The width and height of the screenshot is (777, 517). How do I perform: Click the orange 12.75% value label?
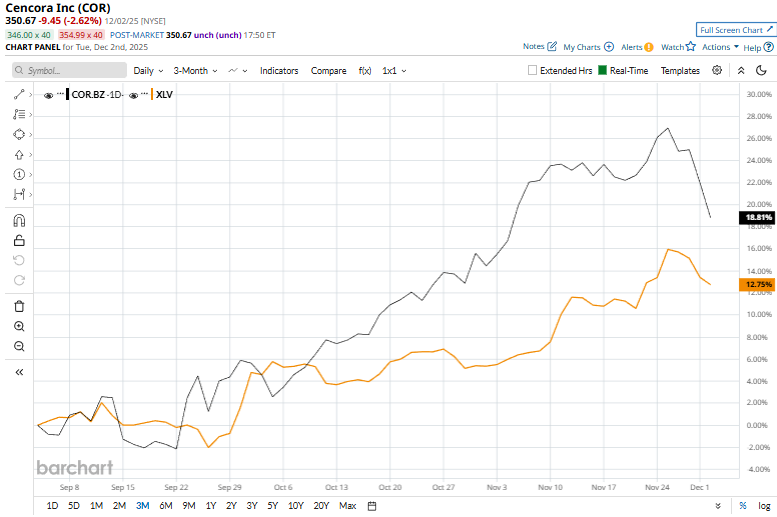(757, 285)
